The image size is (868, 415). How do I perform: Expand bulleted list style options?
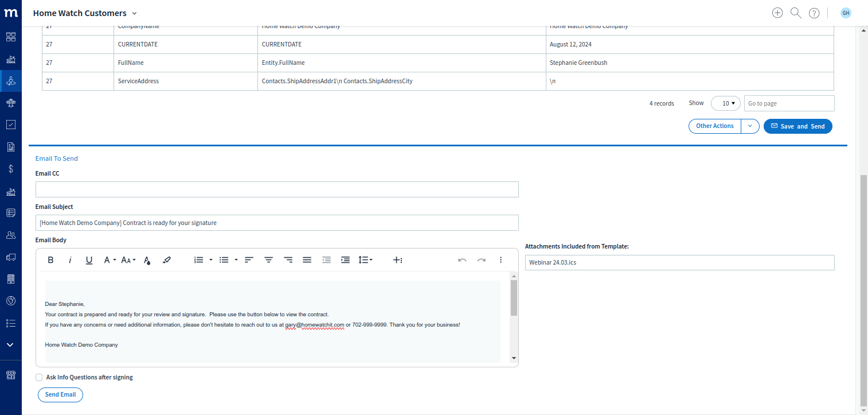[x=236, y=260]
